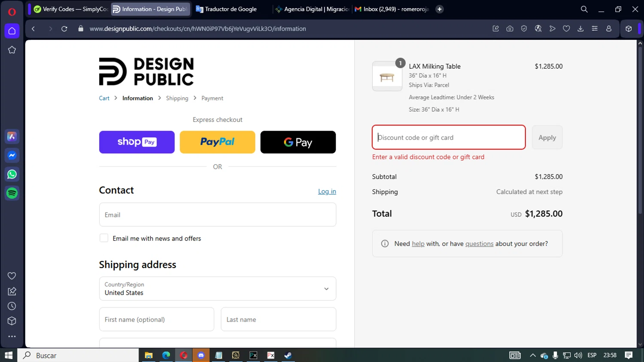Viewport: 644px width, 362px height.
Task: Switch to the Gmail Inbox tab
Action: click(x=392, y=9)
